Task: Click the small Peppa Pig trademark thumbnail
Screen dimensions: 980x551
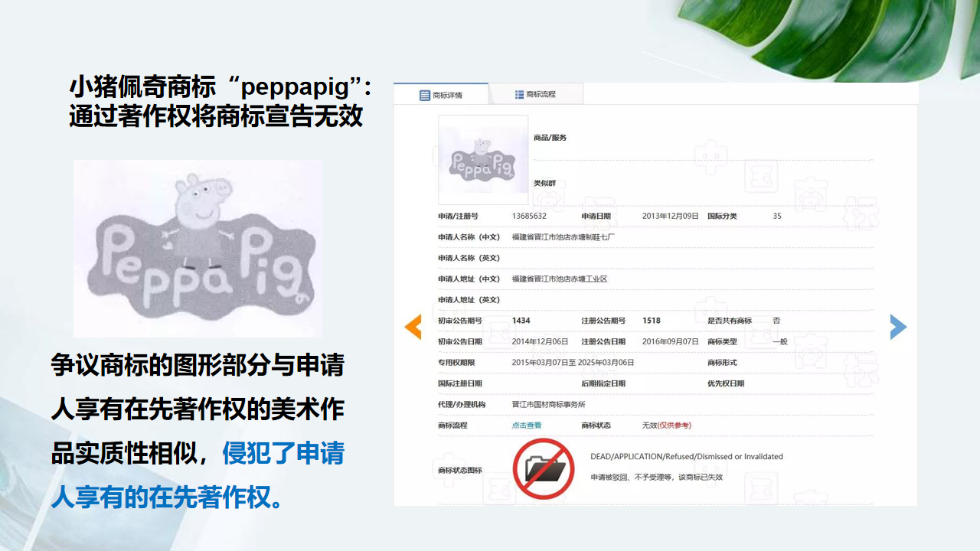Action: [x=483, y=160]
